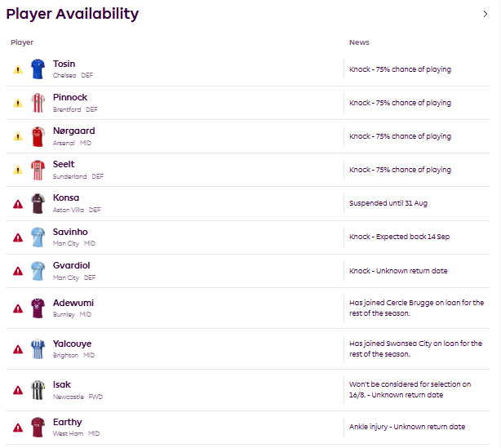Click Savinho's sky-blue Man City shirt icon

[38, 237]
